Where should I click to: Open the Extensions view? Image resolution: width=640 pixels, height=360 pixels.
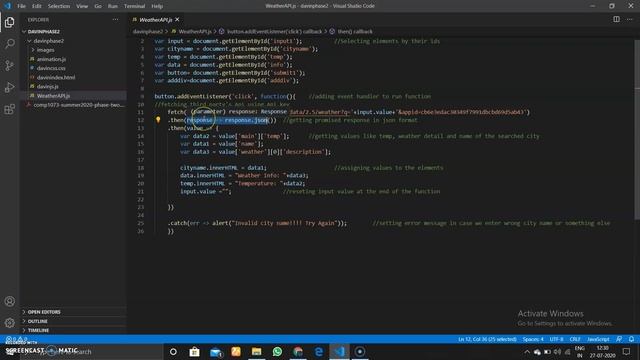click(x=9, y=109)
